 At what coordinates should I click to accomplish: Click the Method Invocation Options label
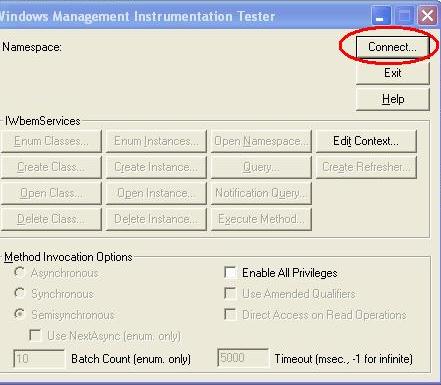tap(68, 257)
